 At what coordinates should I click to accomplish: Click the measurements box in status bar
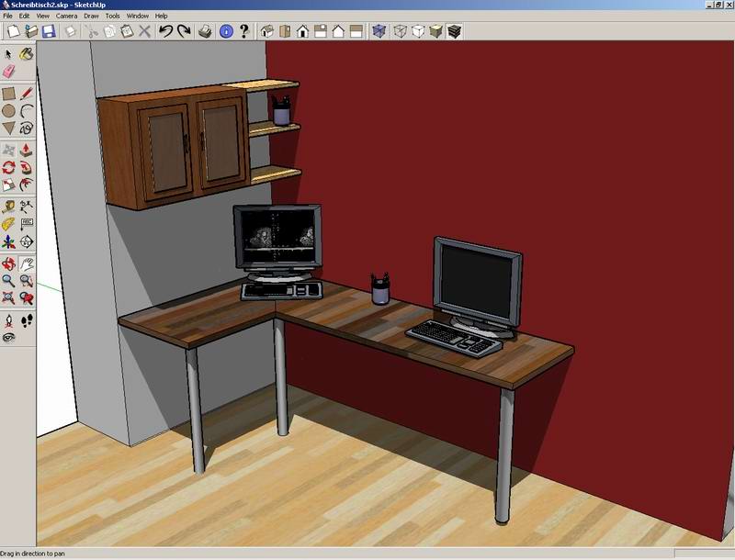[x=703, y=554]
